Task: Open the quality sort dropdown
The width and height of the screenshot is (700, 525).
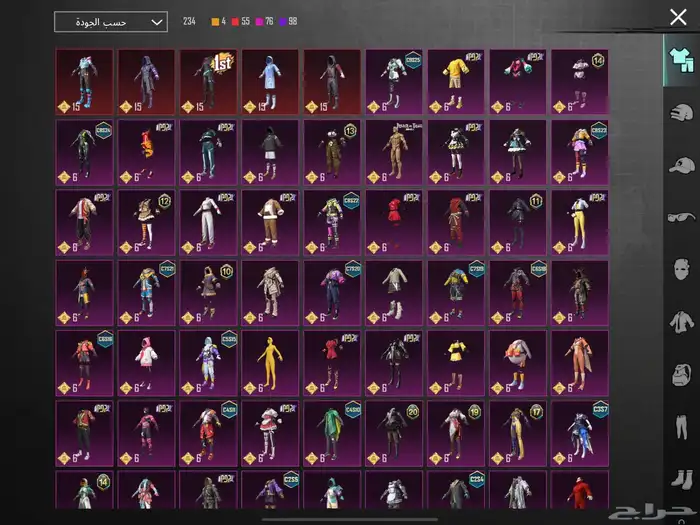Action: (x=110, y=21)
